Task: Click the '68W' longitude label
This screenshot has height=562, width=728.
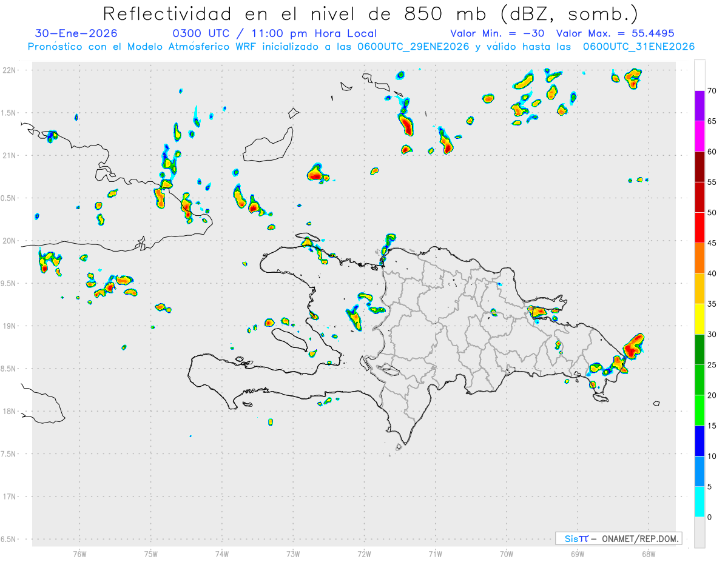Action: (649, 554)
